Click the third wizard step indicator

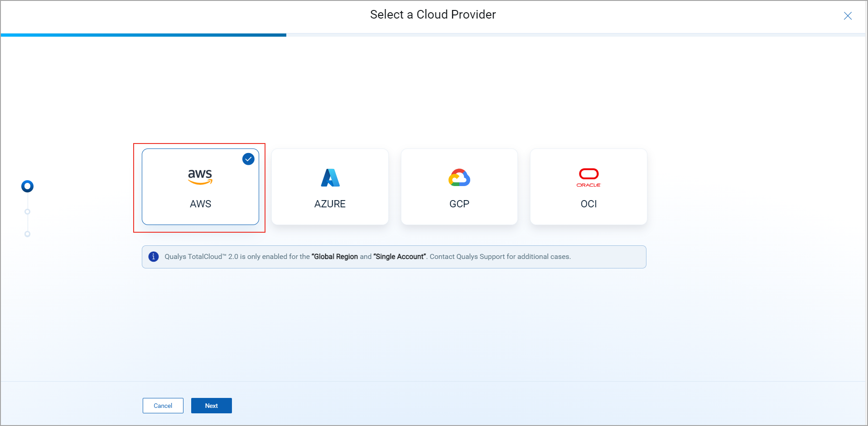[x=28, y=234]
